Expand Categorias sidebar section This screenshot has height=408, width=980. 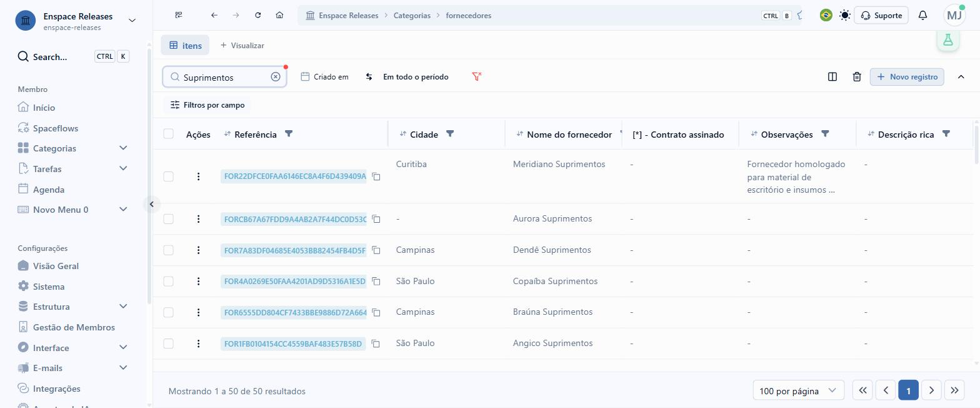click(x=123, y=148)
